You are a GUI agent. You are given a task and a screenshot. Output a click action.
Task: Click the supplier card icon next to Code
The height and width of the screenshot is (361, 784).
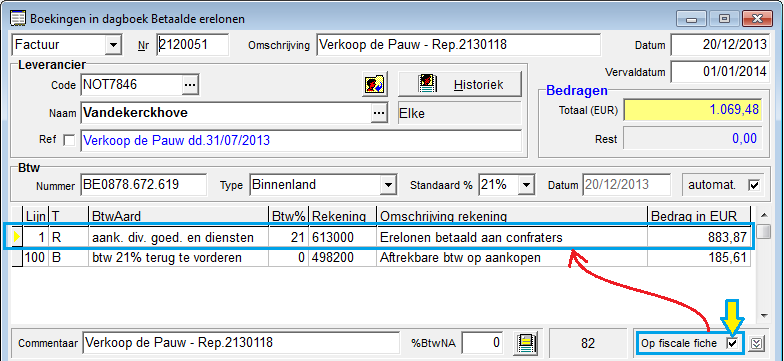click(x=375, y=84)
